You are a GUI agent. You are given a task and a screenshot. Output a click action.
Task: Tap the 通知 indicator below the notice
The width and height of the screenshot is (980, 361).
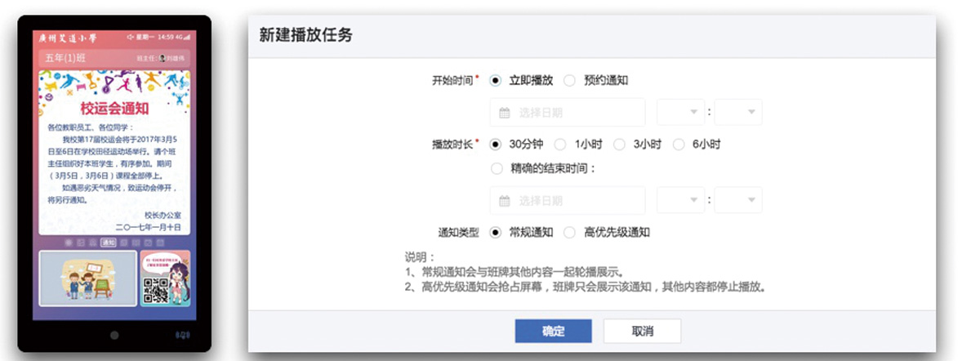(108, 243)
